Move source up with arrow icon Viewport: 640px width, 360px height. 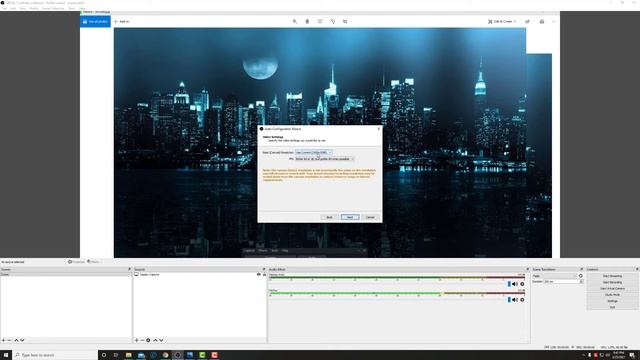pyautogui.click(x=155, y=340)
